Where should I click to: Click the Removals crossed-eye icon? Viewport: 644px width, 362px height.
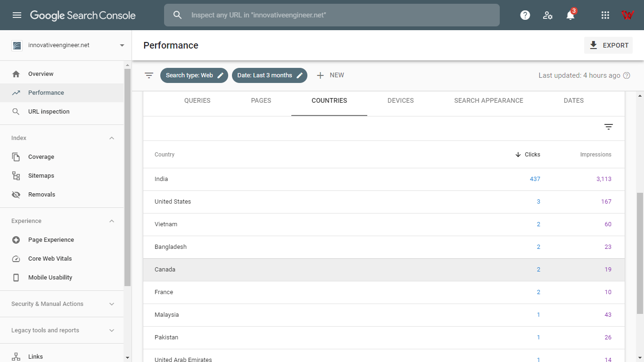coord(16,195)
